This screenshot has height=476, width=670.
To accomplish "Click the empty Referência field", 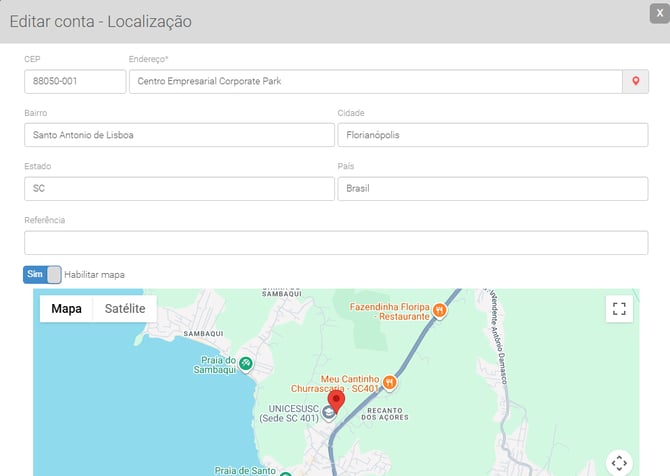I will (x=336, y=243).
